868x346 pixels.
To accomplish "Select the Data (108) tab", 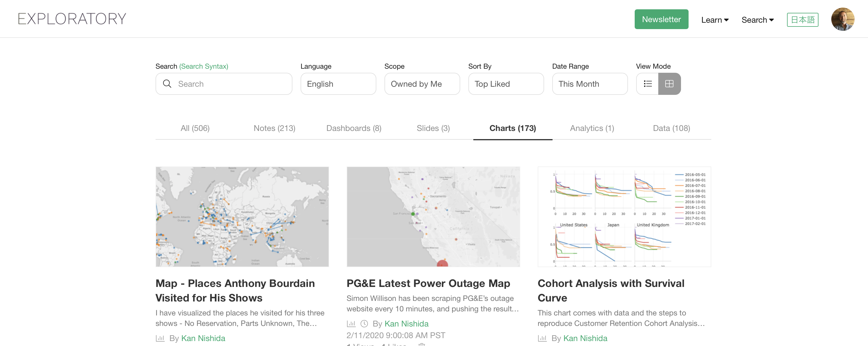I will coord(672,128).
